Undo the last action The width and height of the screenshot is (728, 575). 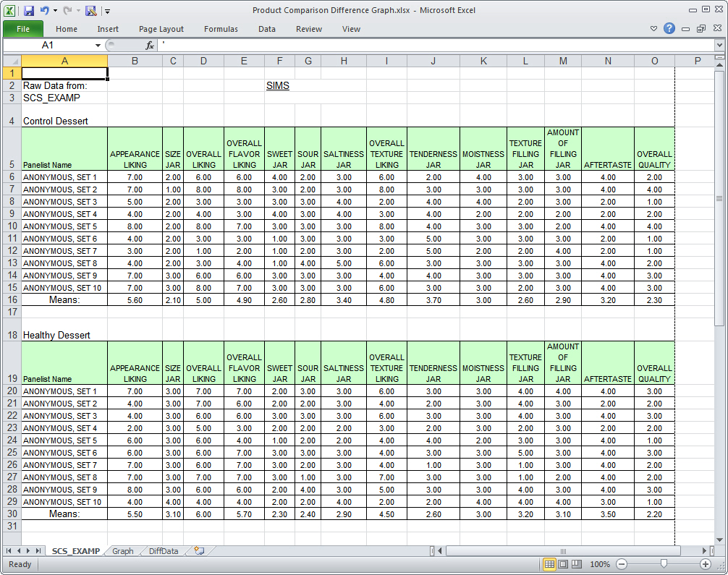[x=45, y=10]
